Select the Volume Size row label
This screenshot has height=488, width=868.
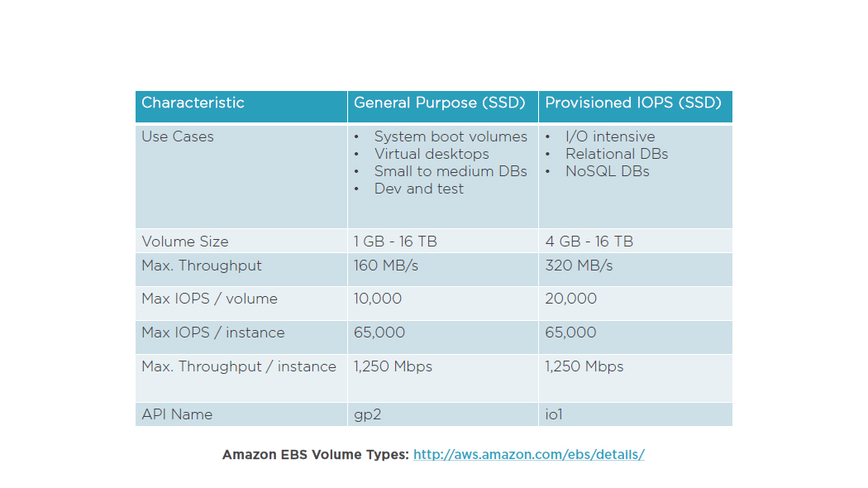(x=185, y=242)
